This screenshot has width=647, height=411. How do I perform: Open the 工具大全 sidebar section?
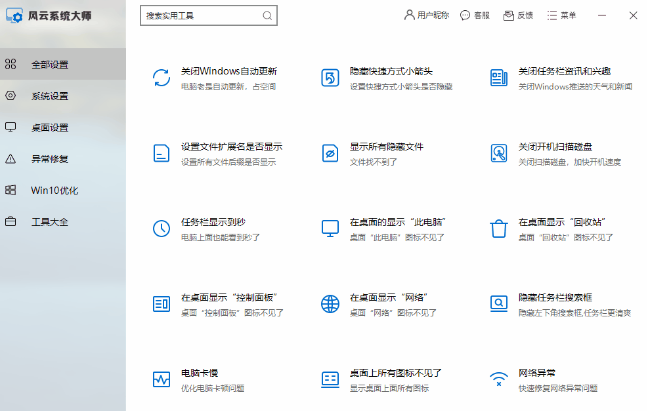(x=49, y=221)
